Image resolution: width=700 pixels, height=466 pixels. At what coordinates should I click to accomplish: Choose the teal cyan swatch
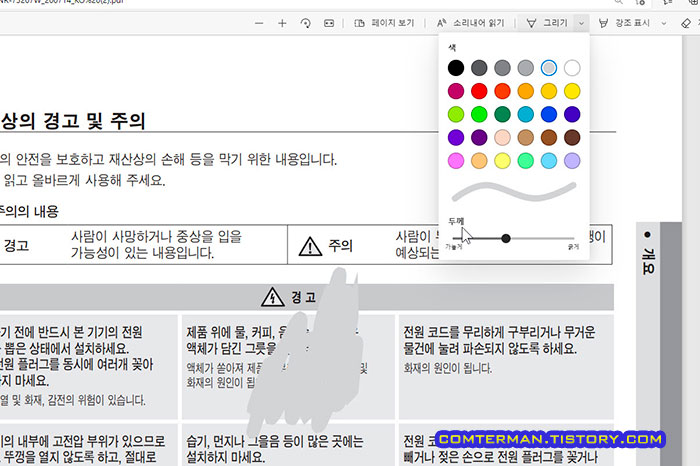[x=525, y=114]
